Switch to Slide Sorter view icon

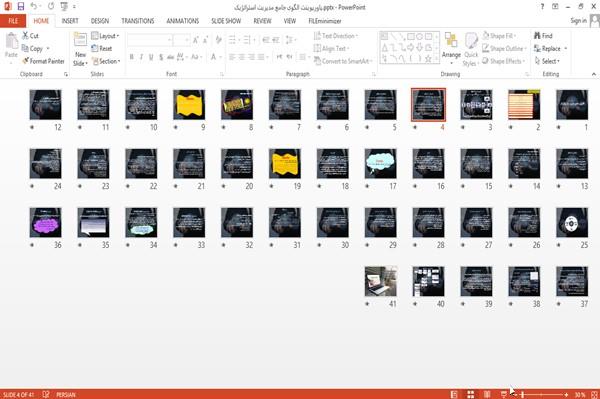[x=471, y=394]
